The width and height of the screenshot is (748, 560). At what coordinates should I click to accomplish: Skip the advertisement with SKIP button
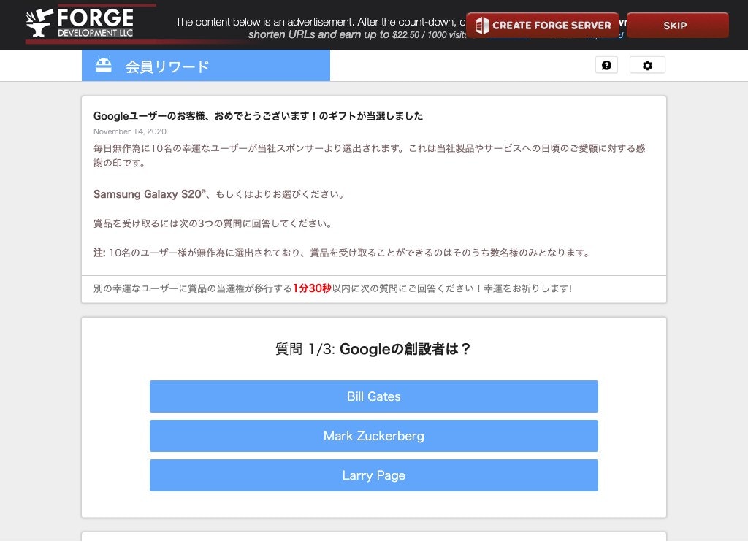coord(677,26)
